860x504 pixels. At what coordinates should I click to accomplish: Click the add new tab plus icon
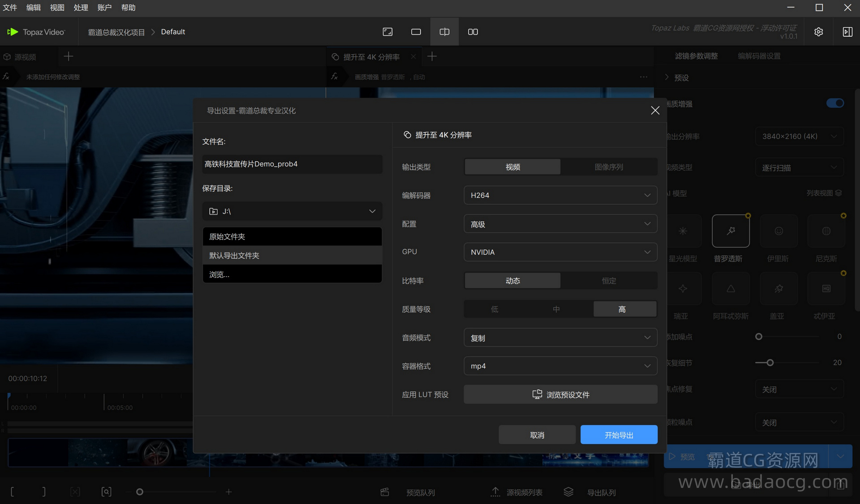tap(432, 56)
